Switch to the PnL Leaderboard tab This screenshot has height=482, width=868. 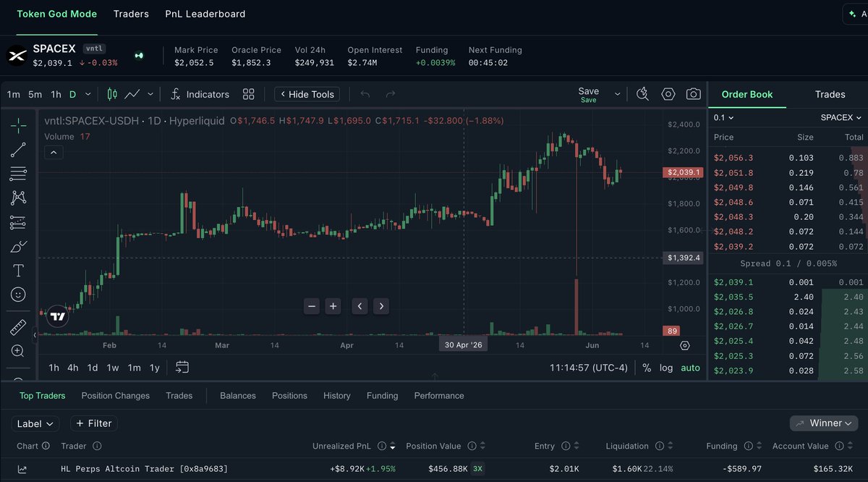205,14
